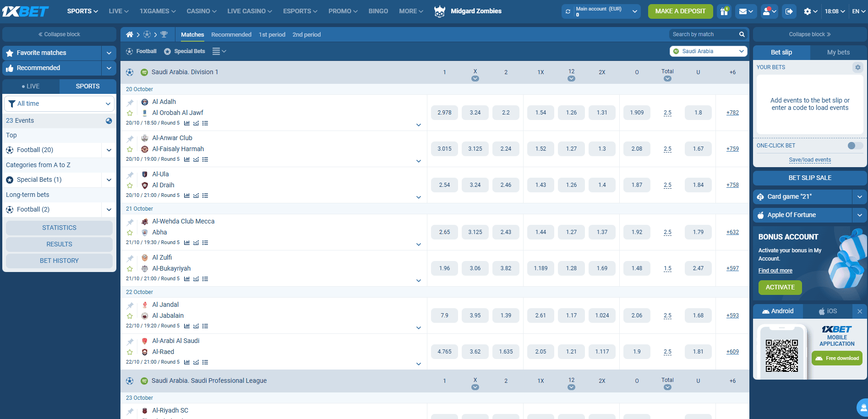Click the logout icon in the header

(x=789, y=11)
